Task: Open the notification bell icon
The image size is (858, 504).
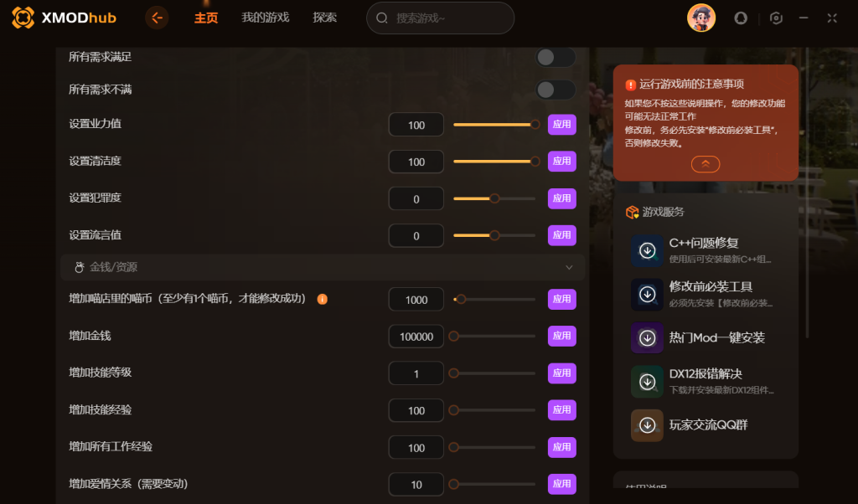Action: [741, 18]
